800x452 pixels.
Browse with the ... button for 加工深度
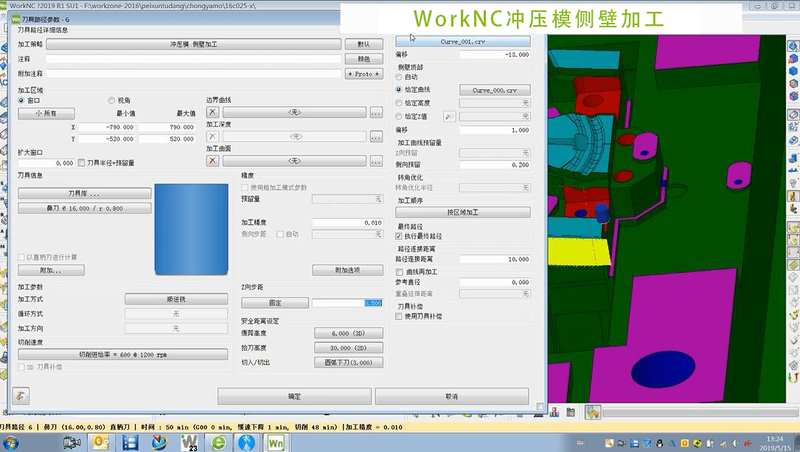click(x=377, y=137)
